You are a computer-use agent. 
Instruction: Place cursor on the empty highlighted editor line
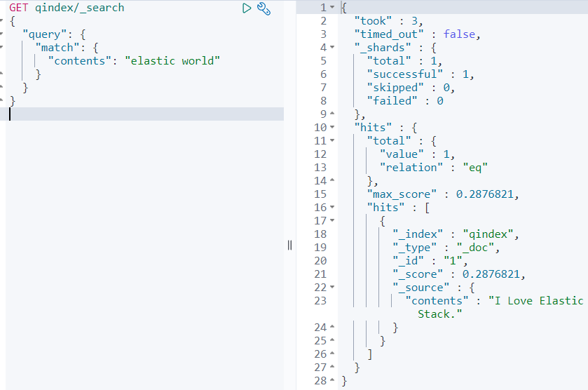coord(145,114)
